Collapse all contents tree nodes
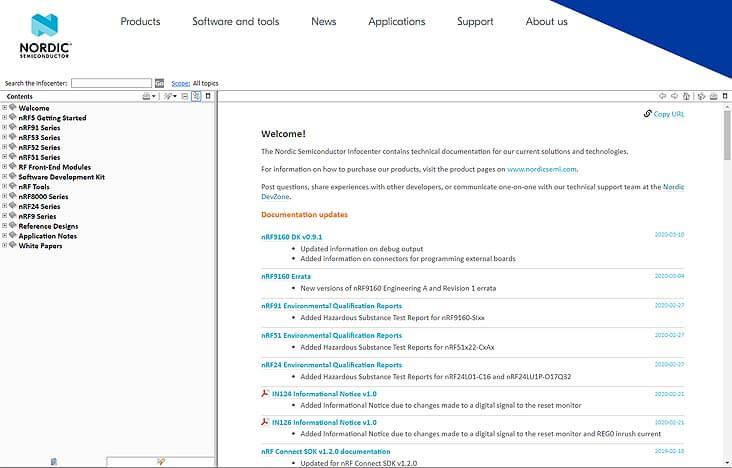 [185, 96]
